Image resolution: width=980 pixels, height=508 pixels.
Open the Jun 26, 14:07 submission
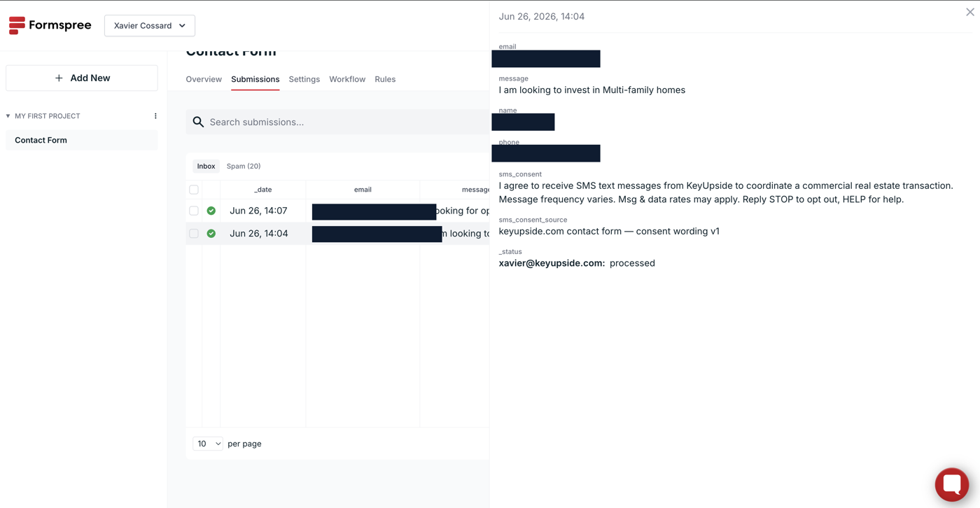(x=258, y=211)
